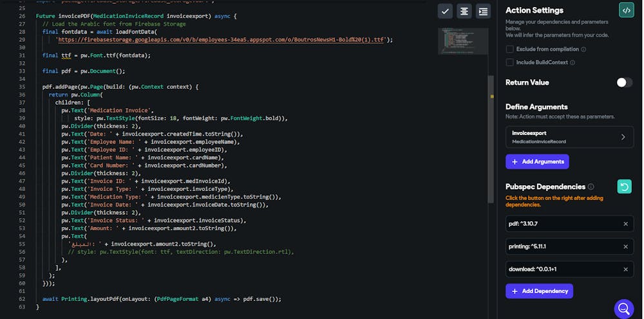The width and height of the screenshot is (644, 319).
Task: Show info for Pubspec Dependencies
Action: click(591, 187)
